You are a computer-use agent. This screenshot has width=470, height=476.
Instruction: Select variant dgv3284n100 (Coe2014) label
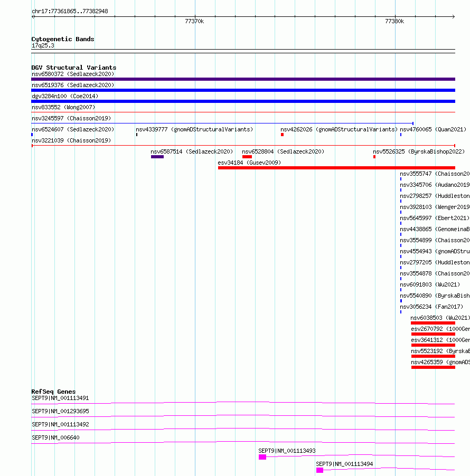[65, 96]
